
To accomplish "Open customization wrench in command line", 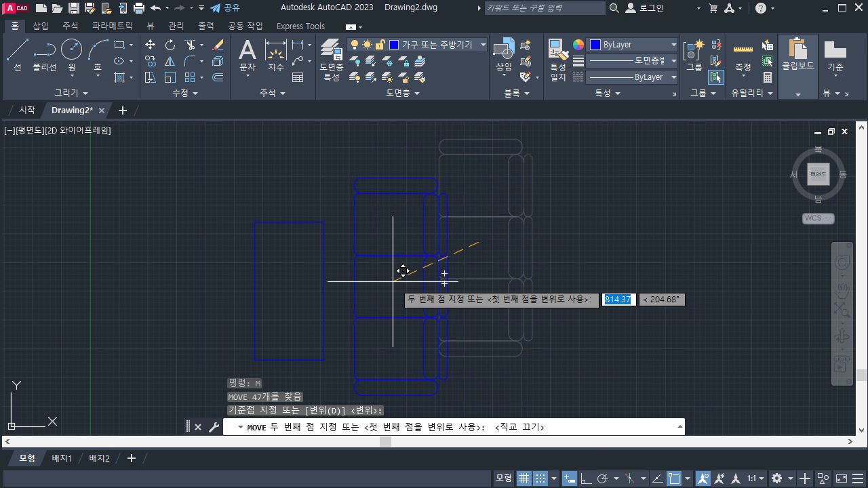I will (x=214, y=427).
